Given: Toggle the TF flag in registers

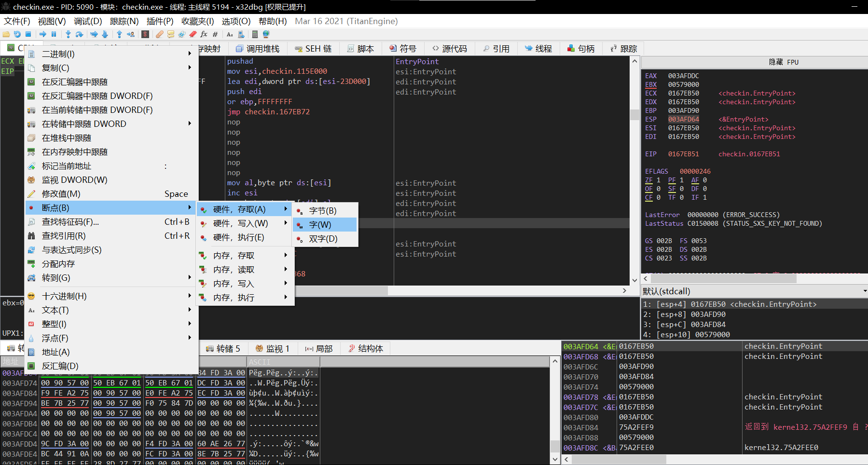Looking at the screenshot, I should [x=672, y=197].
